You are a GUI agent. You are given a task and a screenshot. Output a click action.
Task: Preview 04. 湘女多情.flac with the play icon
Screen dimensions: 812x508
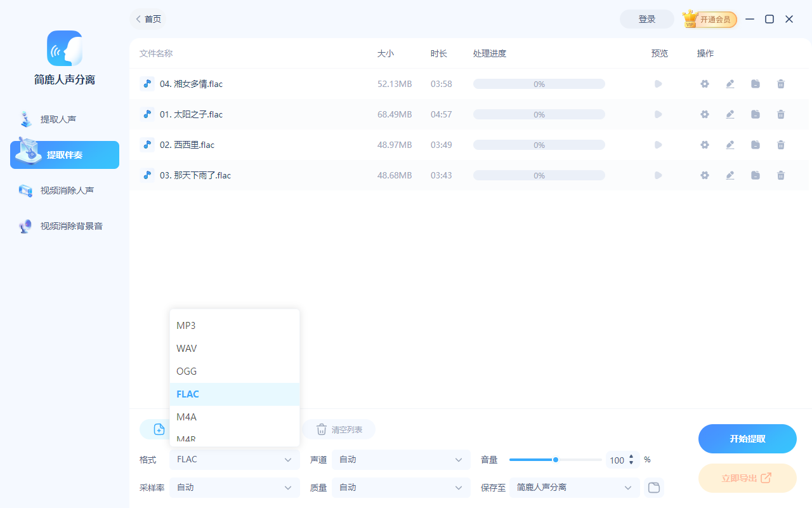[x=658, y=83]
